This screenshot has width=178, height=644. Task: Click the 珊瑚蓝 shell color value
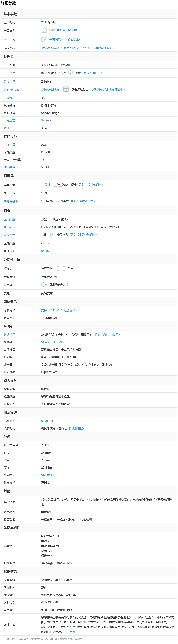[45, 483]
